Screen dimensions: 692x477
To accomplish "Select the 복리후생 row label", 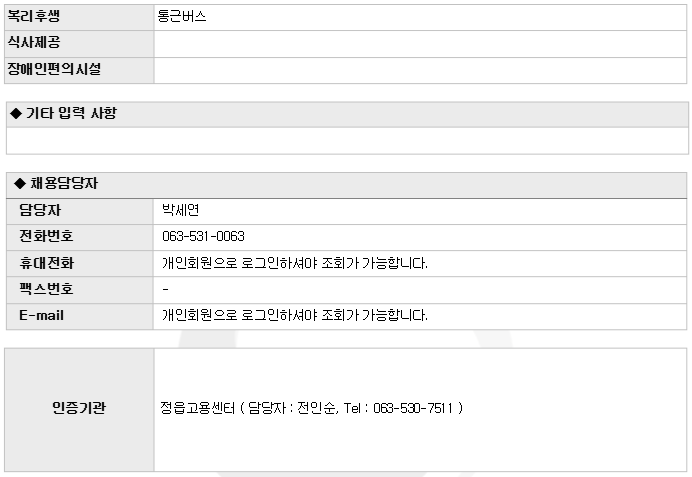I will pos(34,17).
